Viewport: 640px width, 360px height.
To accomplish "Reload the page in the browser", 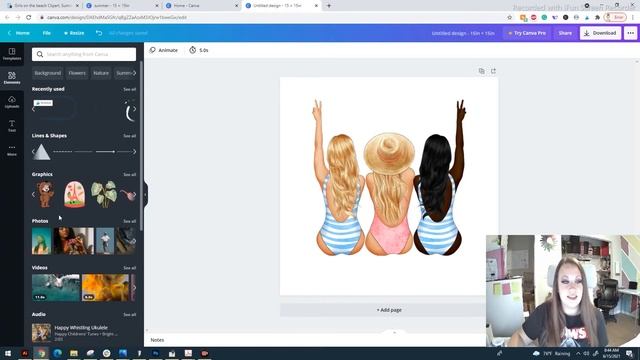I will click(29, 17).
